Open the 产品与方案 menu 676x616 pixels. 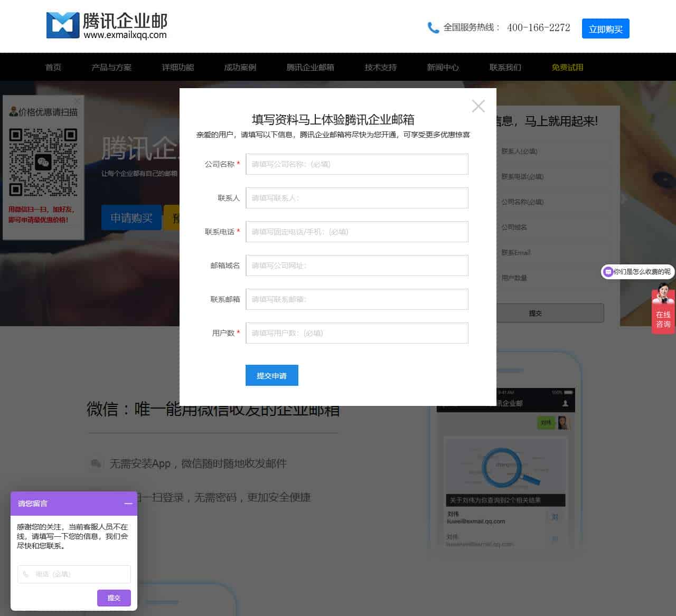[111, 67]
